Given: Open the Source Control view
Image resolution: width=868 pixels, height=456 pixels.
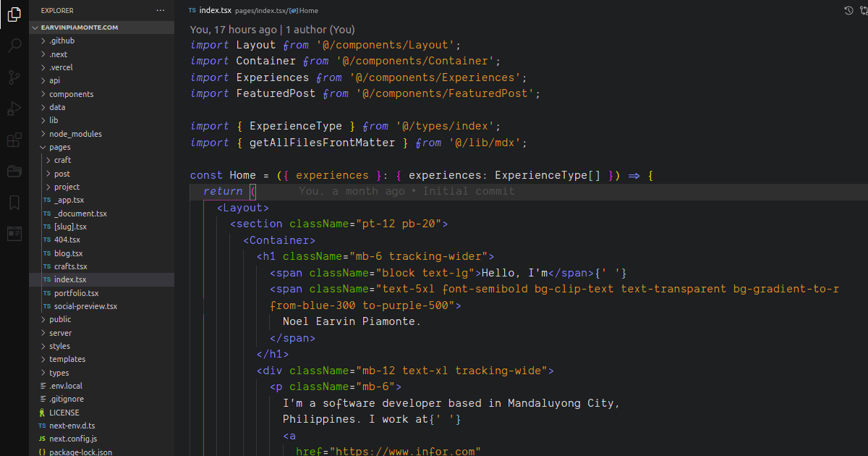Looking at the screenshot, I should [x=14, y=77].
